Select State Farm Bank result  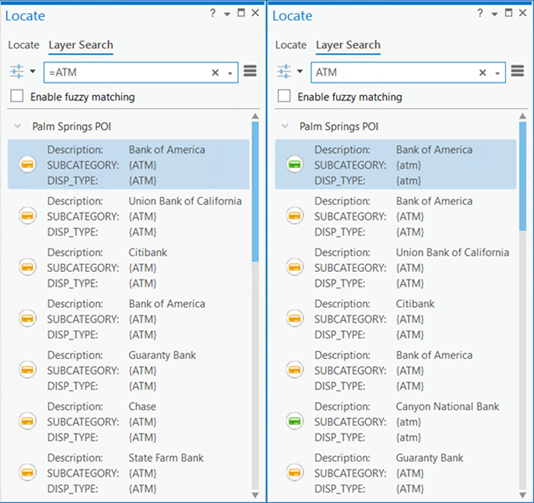(128, 473)
